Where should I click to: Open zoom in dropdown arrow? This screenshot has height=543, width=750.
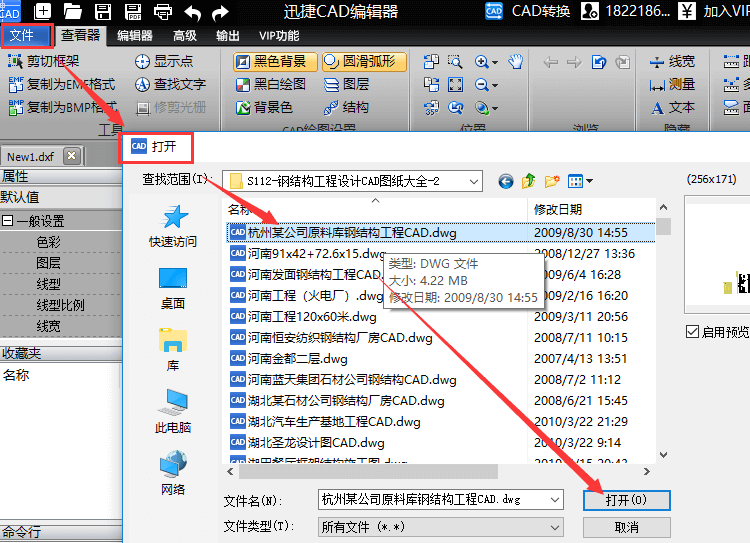[x=495, y=62]
